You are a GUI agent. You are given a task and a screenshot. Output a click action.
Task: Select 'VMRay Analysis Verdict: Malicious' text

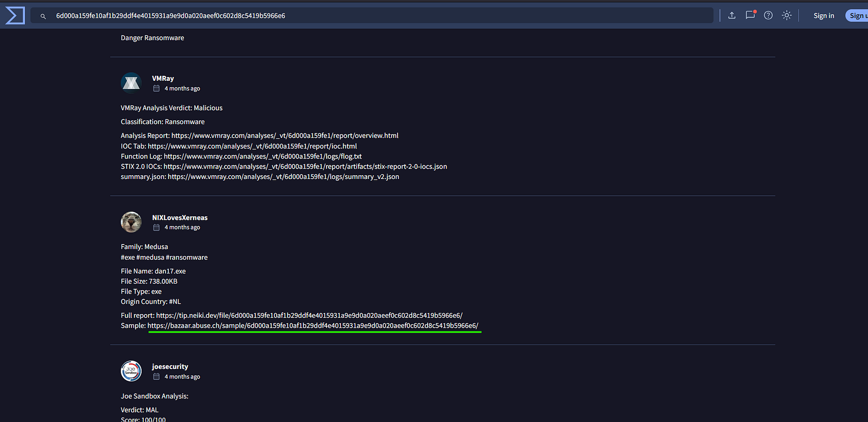click(x=171, y=108)
